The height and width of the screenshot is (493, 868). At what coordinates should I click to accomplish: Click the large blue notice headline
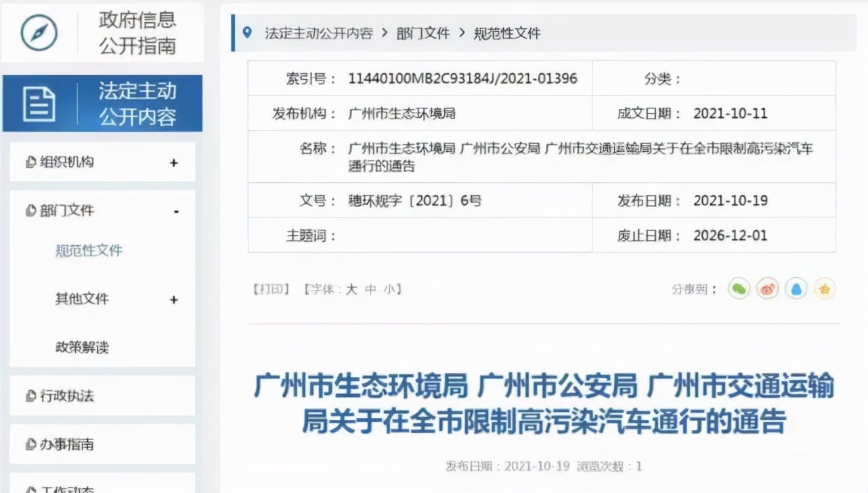point(543,404)
